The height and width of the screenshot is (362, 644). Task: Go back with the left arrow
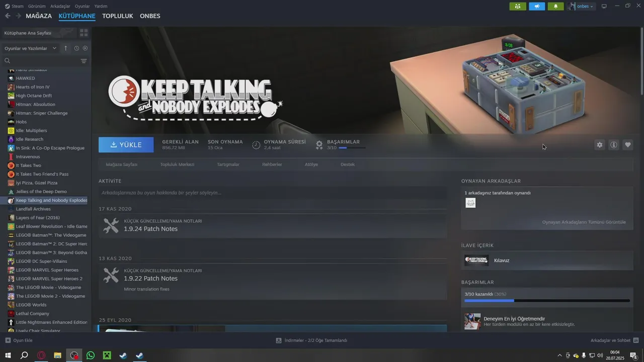8,16
